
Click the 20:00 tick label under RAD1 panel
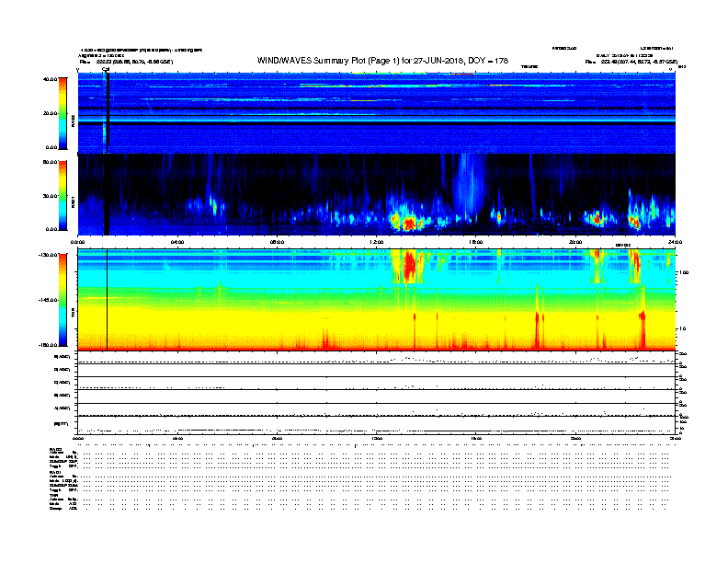click(575, 242)
